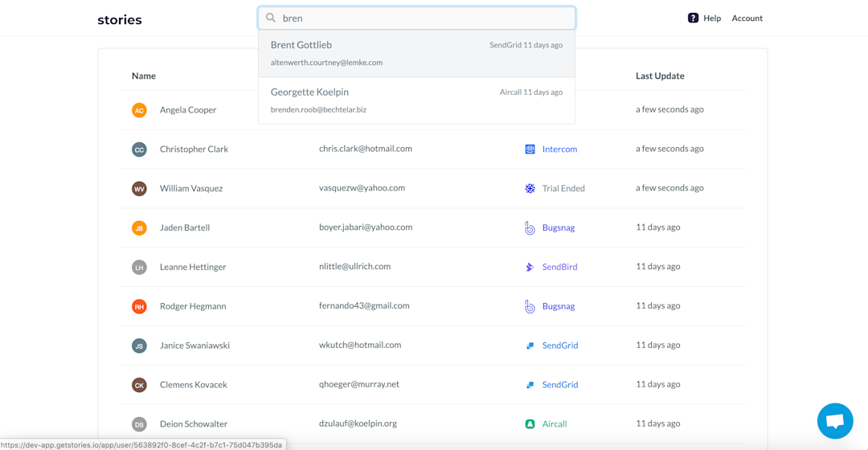Open the chat support bubble icon

tap(835, 421)
